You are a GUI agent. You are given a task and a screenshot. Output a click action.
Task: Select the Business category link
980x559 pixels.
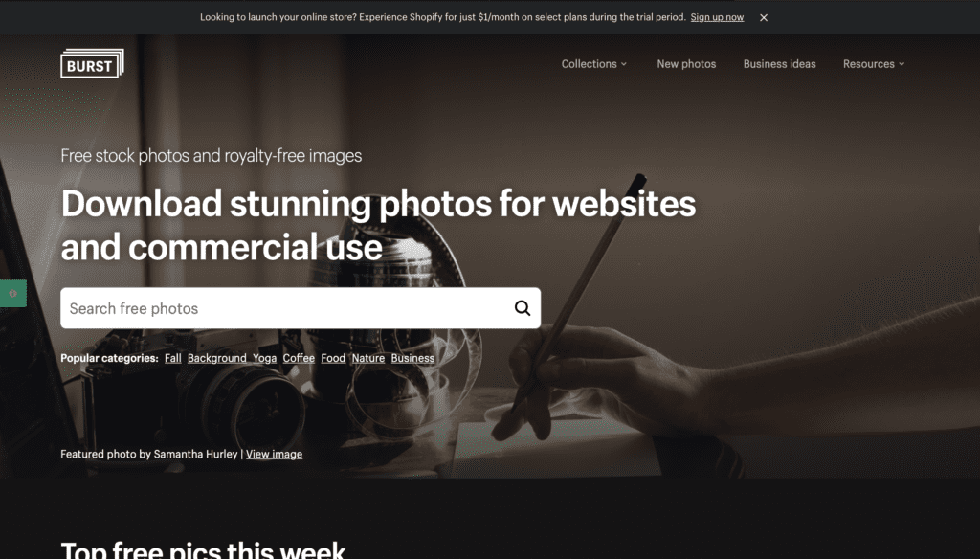pos(412,358)
